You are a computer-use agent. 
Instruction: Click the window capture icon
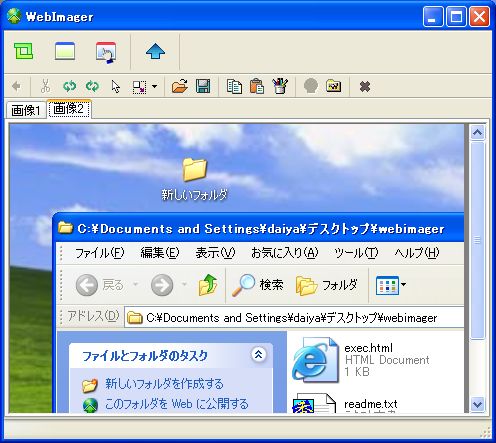pyautogui.click(x=65, y=51)
